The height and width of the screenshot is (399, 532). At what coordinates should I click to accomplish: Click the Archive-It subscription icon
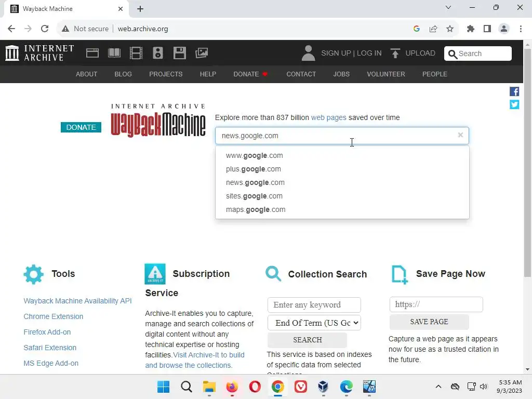coord(155,274)
